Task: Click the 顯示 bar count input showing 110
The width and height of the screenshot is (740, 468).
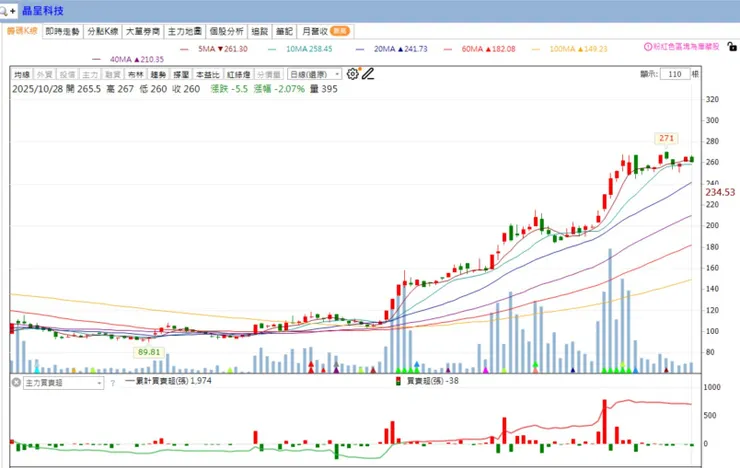Action: [x=675, y=74]
